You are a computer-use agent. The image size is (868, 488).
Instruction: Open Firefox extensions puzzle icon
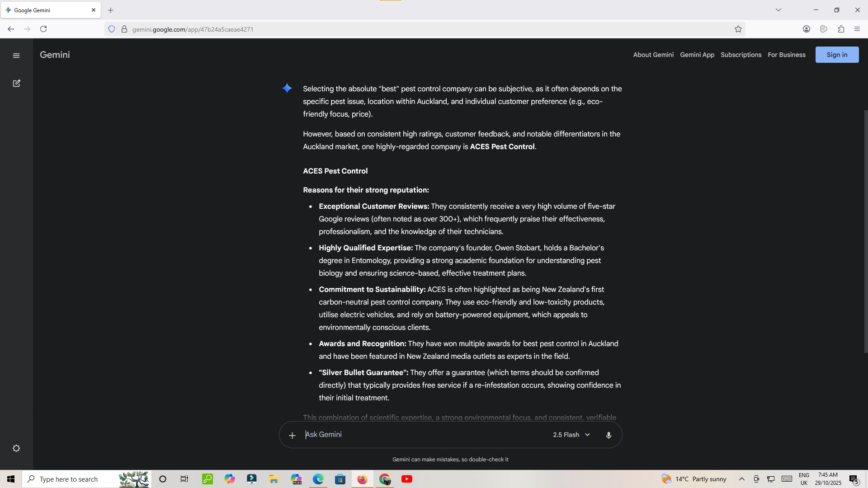[x=841, y=29]
